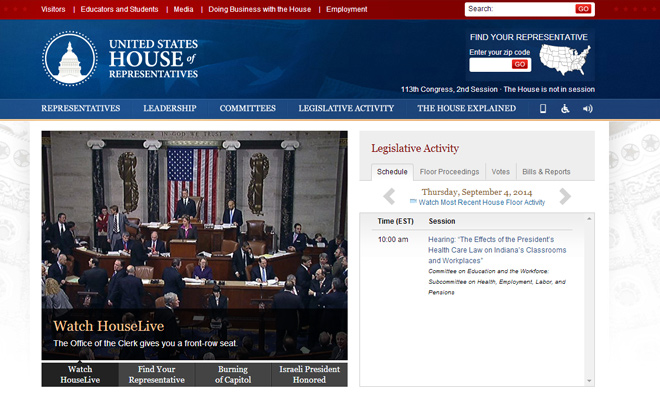
Task: Click scroll down arrow in schedule panel
Action: [x=589, y=381]
